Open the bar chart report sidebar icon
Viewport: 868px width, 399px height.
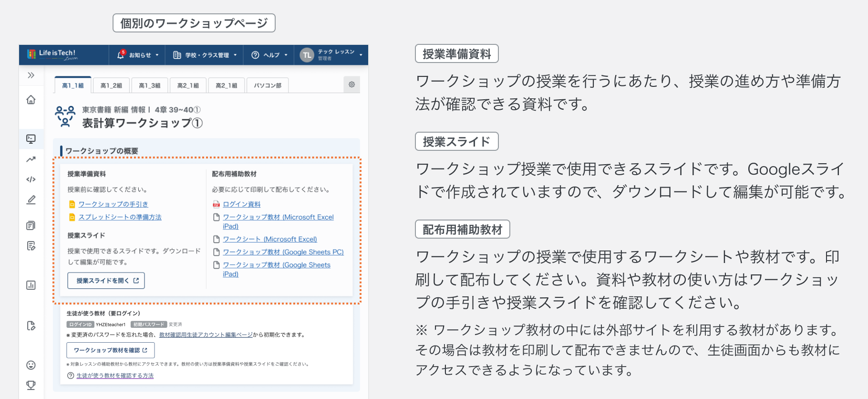pyautogui.click(x=31, y=285)
